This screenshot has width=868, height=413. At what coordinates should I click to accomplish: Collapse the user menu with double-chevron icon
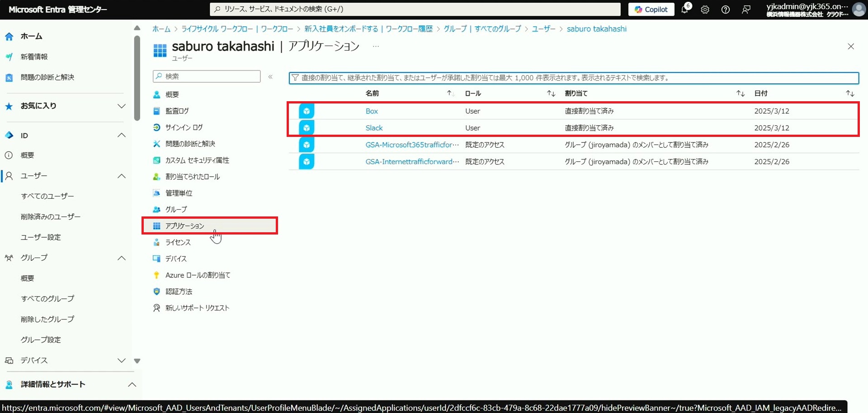(x=270, y=77)
